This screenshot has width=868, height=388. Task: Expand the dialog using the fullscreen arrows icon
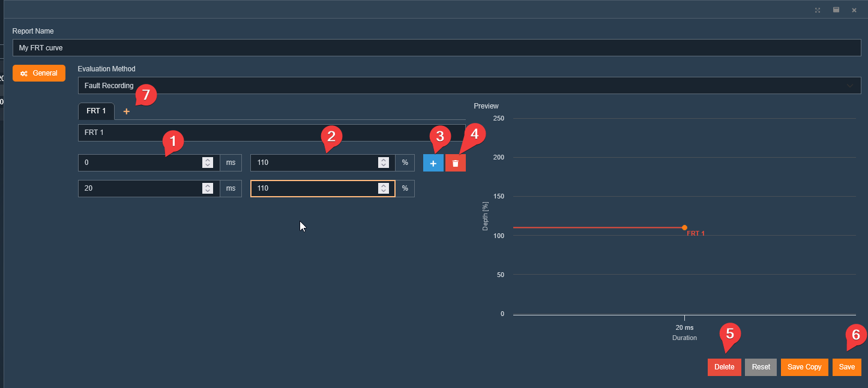click(x=818, y=10)
